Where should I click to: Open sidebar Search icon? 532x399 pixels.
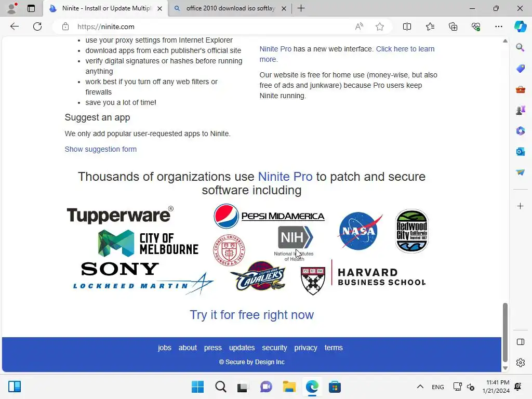point(520,47)
